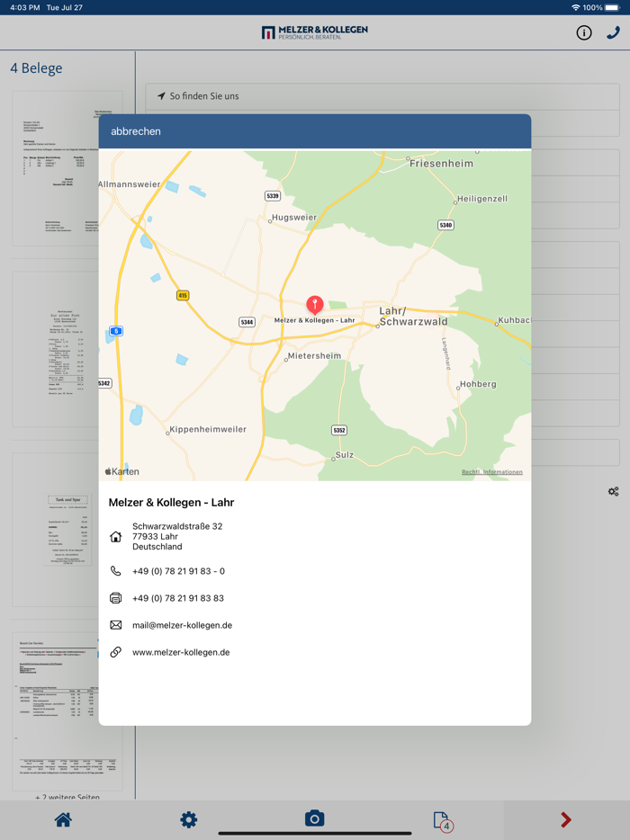Tap the Lahr/Schwarzwald label on map

[x=413, y=316]
